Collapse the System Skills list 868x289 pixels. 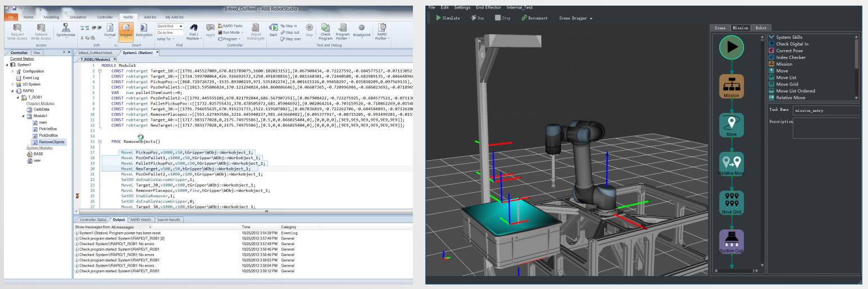771,37
